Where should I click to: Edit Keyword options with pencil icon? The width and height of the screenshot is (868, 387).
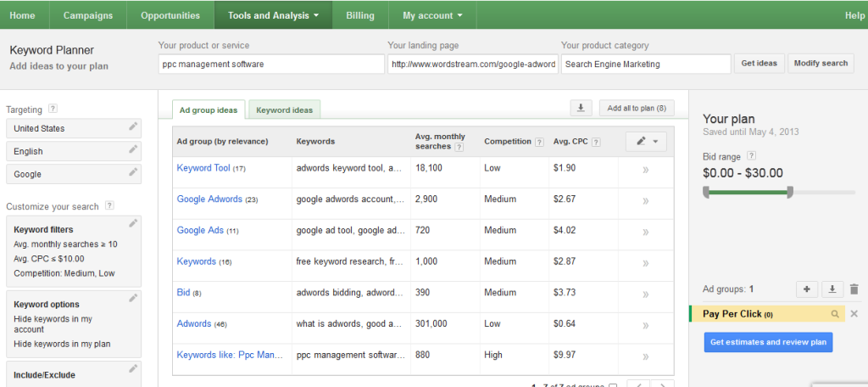point(133,298)
